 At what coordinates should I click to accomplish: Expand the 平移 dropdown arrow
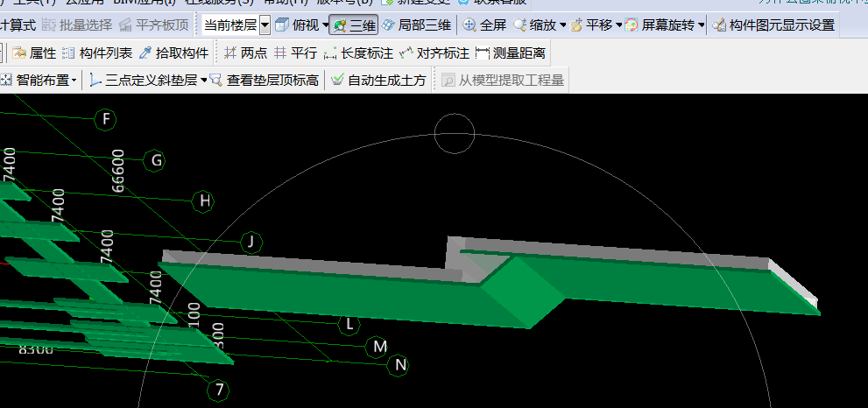[619, 25]
